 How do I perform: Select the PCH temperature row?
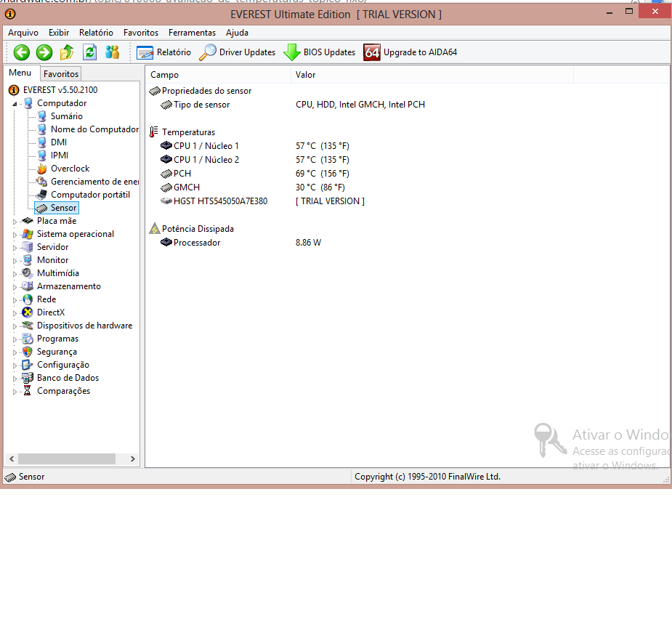[x=255, y=174]
